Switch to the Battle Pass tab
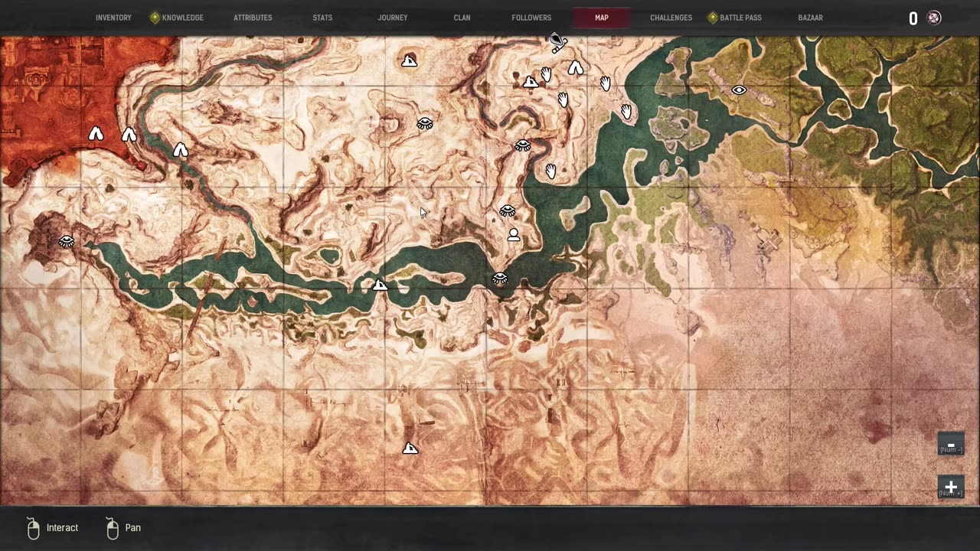Screen dimensions: 980x551 pos(740,18)
